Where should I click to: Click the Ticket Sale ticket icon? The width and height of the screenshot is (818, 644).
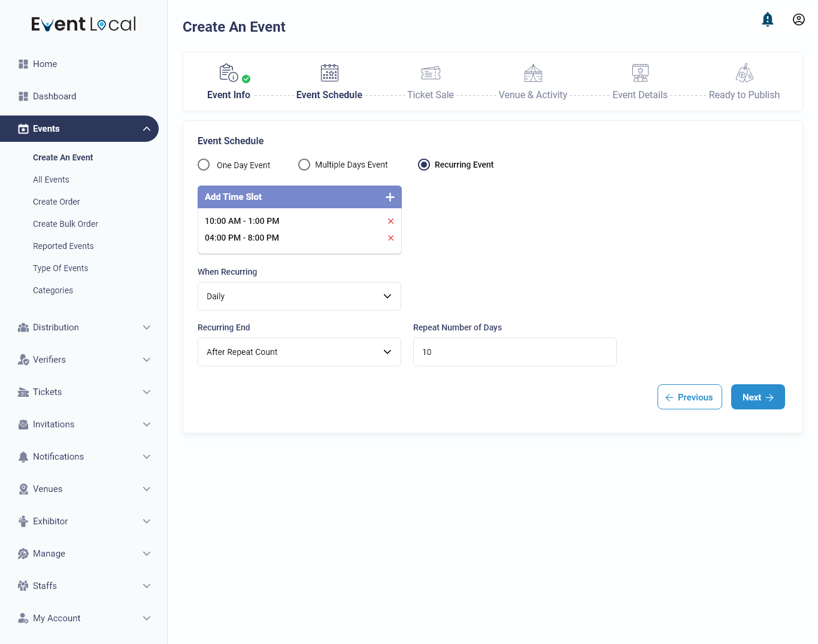point(431,72)
